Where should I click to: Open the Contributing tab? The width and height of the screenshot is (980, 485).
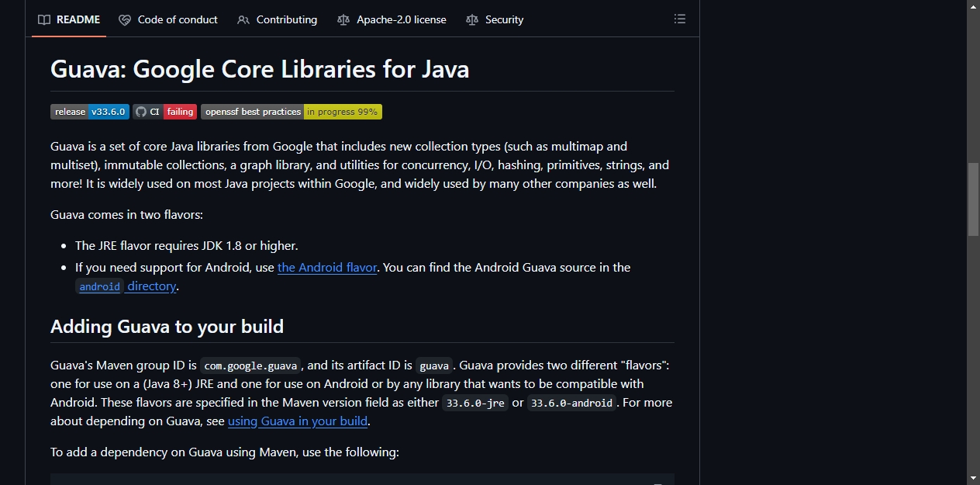click(x=277, y=19)
